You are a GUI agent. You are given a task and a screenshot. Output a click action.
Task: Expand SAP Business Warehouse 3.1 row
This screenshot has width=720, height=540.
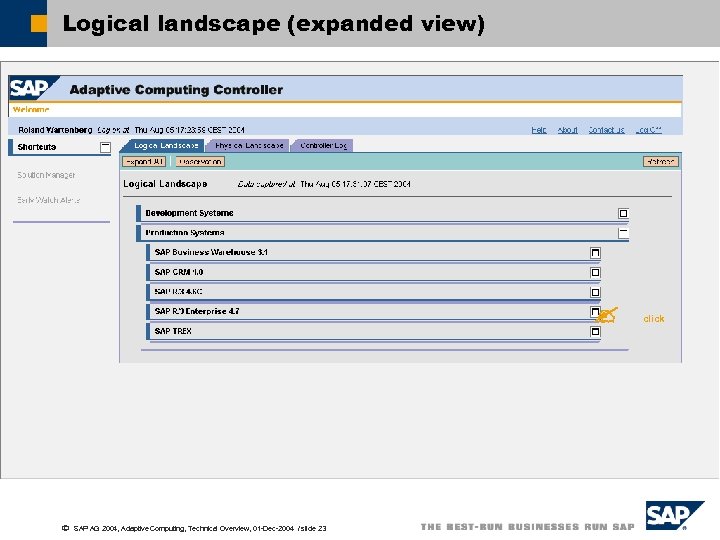point(595,253)
